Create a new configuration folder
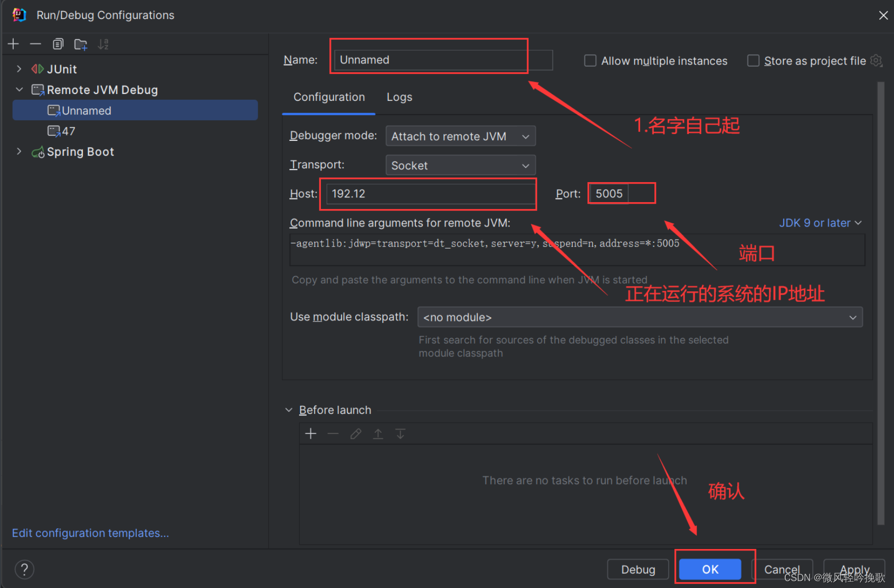The image size is (894, 588). click(x=81, y=44)
